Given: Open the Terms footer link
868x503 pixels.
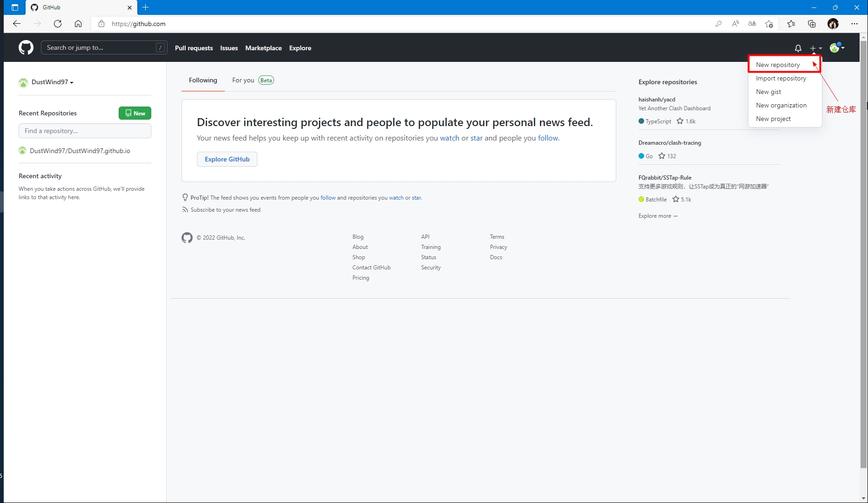Looking at the screenshot, I should click(497, 237).
